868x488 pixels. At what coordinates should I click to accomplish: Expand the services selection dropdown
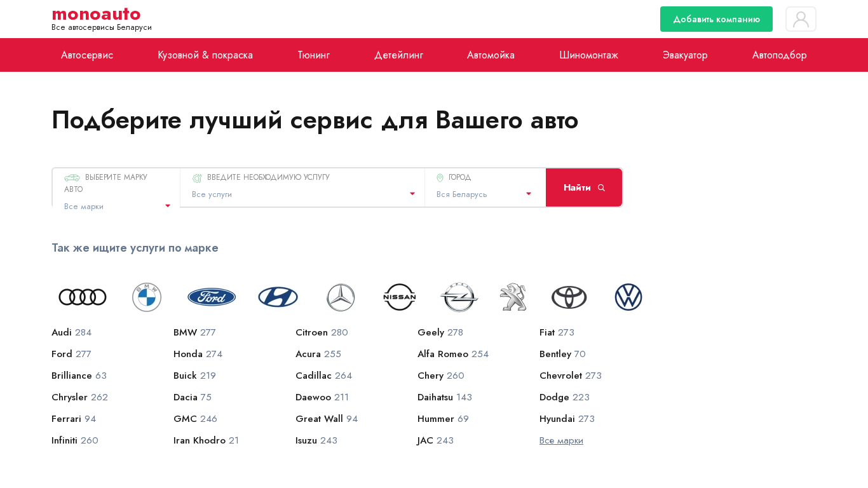point(302,194)
